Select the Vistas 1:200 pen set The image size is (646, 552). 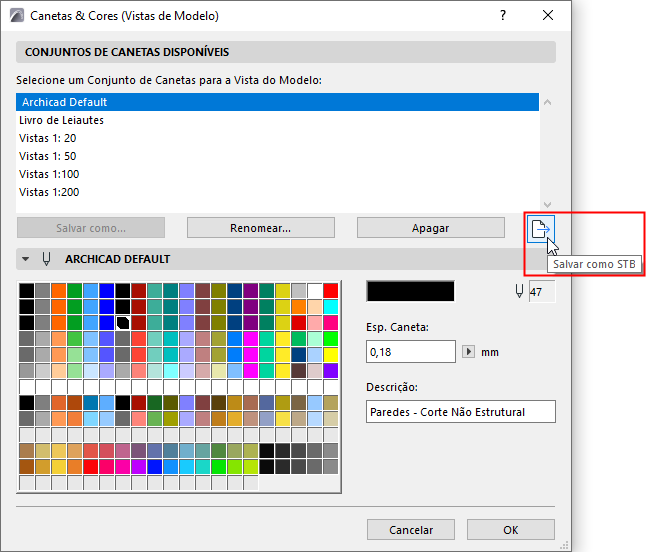pyautogui.click(x=277, y=192)
